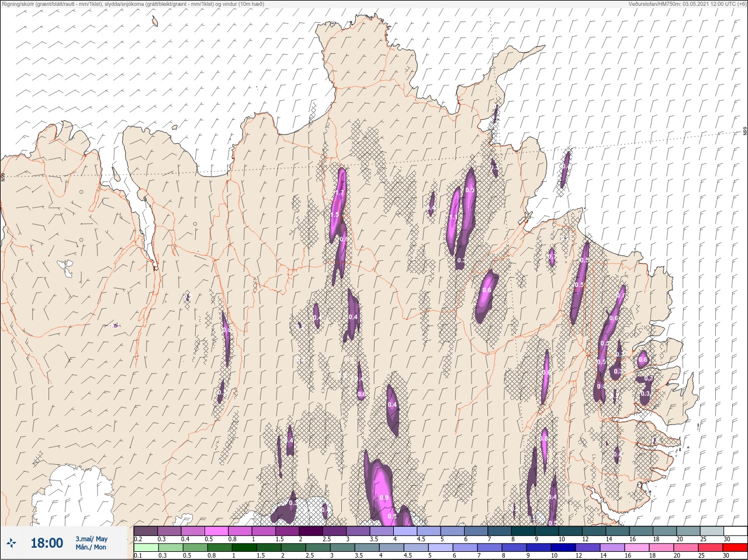Select the upper-row dark purple swatch between 0.2 and 0.3
The width and height of the screenshot is (748, 560).
click(x=146, y=531)
